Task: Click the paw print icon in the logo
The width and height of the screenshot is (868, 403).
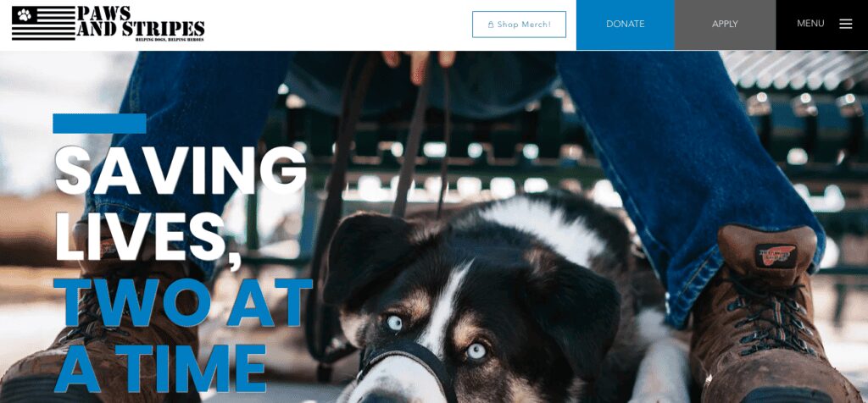Action: point(25,14)
